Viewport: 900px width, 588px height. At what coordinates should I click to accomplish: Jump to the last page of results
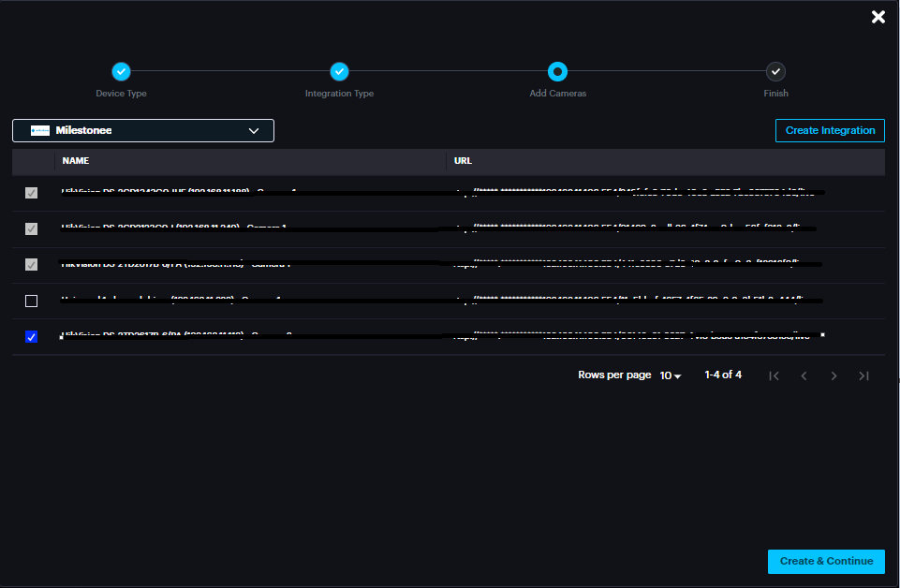[863, 375]
